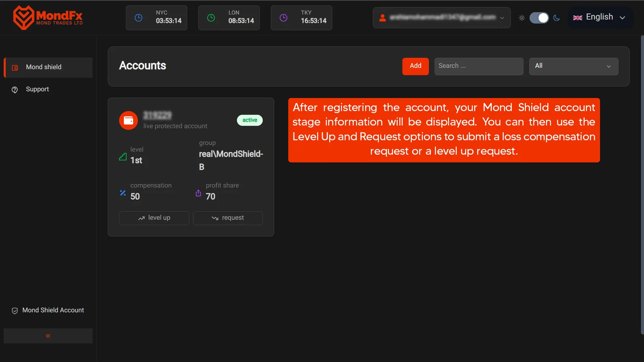
Task: Click the LON time 08:53:14
Action: coord(241,21)
